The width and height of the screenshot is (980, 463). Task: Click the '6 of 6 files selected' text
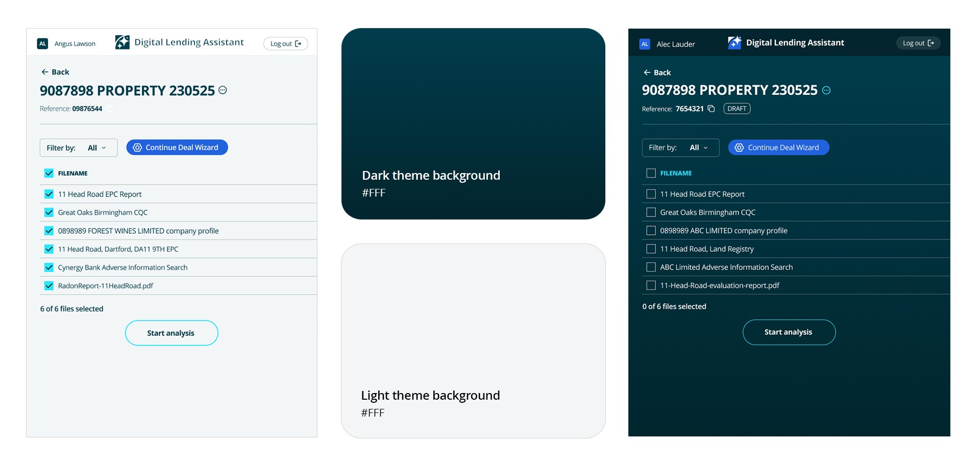(x=72, y=309)
